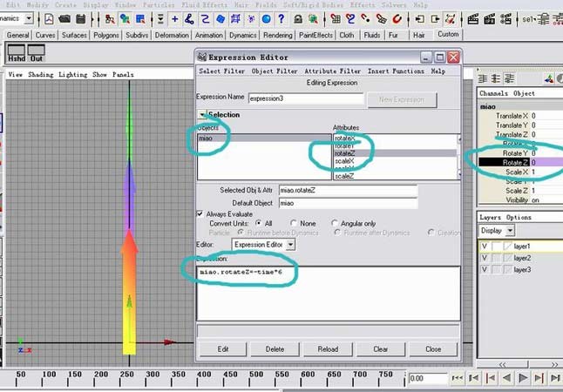The width and height of the screenshot is (563, 392).
Task: Select the Angular only radio button
Action: point(335,223)
